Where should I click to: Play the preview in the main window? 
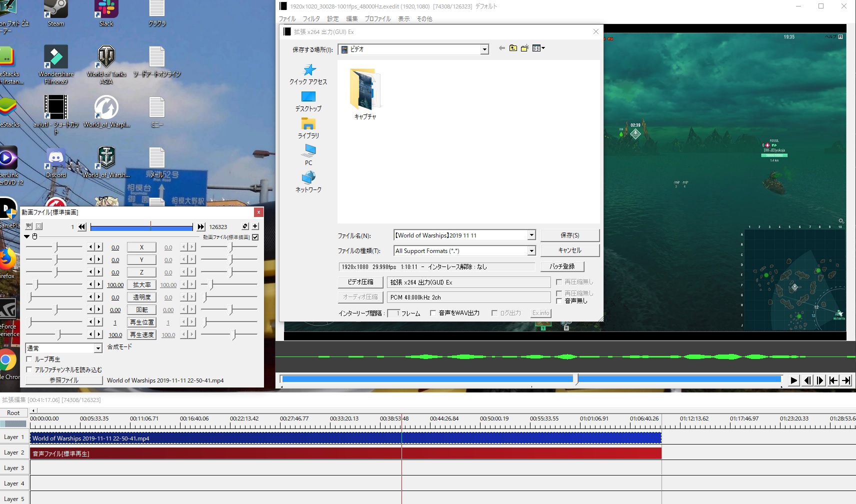click(793, 380)
